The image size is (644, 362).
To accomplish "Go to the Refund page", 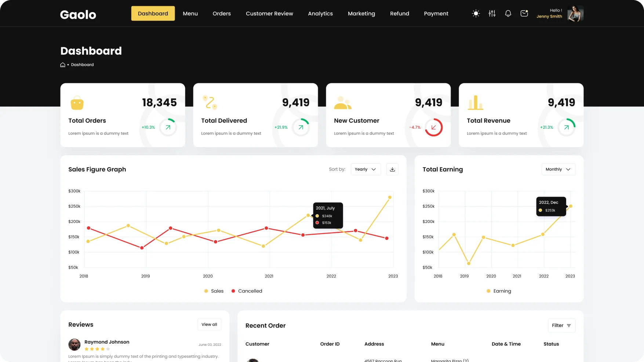I will pyautogui.click(x=400, y=14).
